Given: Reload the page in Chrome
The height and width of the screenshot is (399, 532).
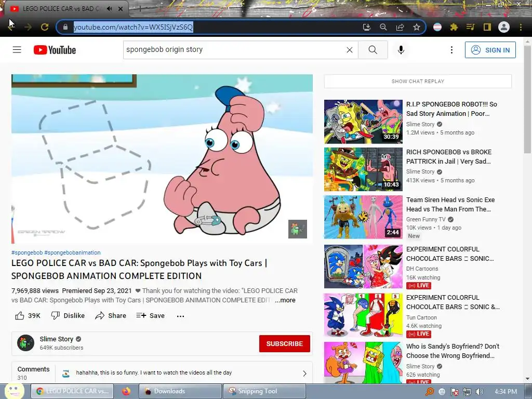Looking at the screenshot, I should pos(45,27).
